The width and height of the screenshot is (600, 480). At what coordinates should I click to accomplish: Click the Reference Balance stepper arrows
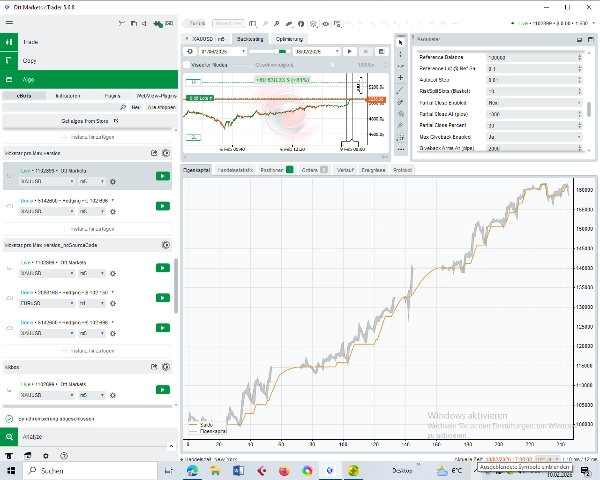579,57
